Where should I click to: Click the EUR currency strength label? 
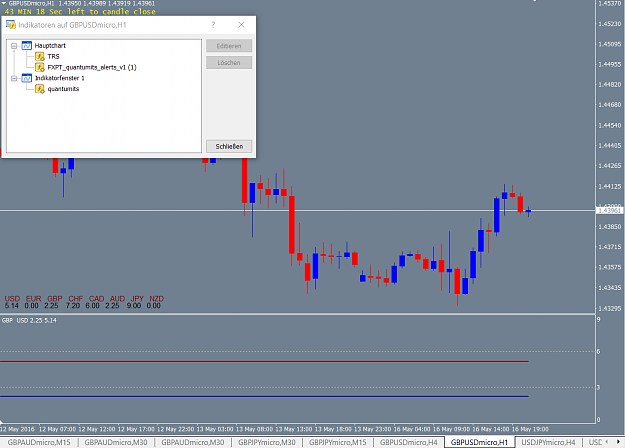33,299
